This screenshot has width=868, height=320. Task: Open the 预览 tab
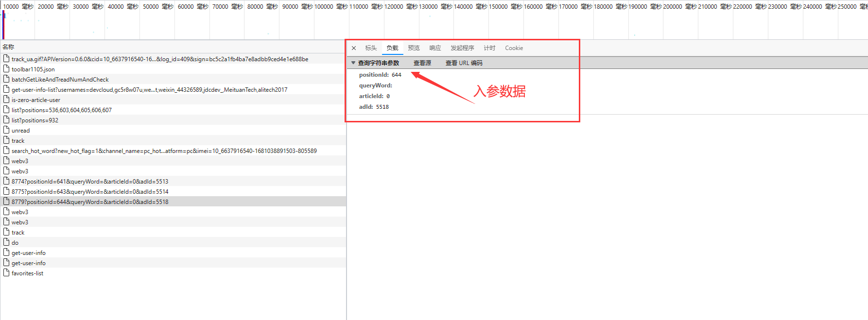coord(414,48)
